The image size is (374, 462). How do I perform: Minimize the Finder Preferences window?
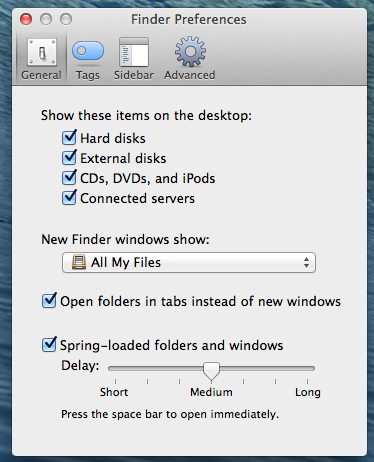46,19
